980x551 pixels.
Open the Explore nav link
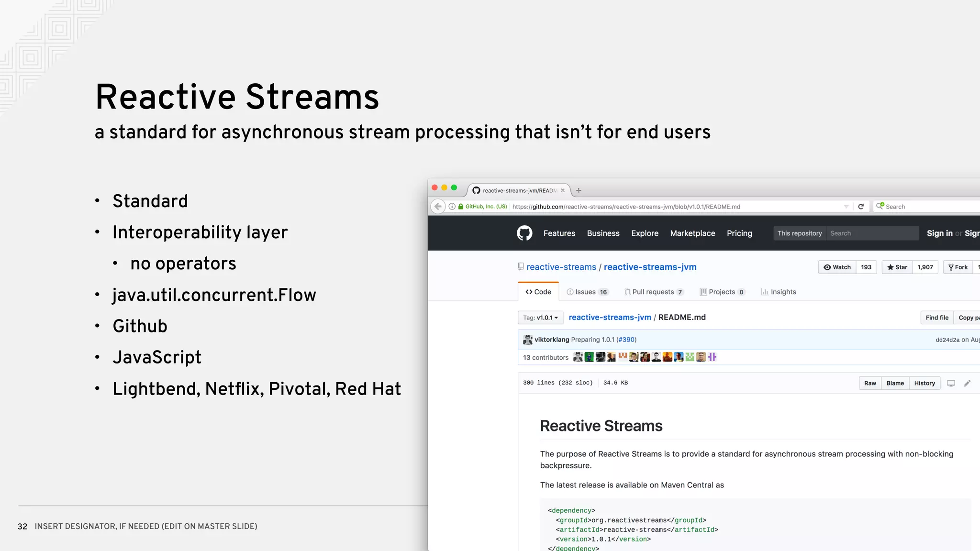pos(645,233)
